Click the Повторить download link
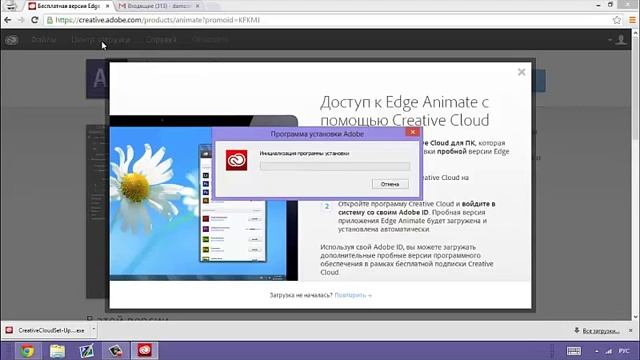This screenshot has width=640, height=360. (x=353, y=295)
